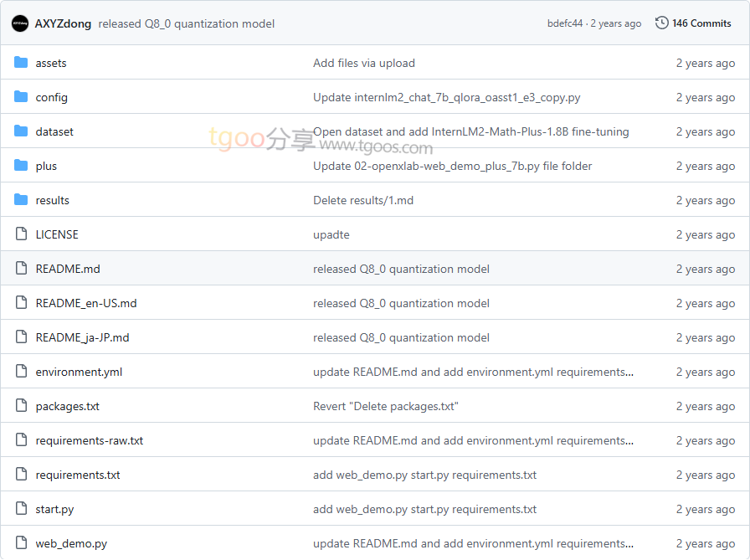Open 'Revert Delete packages.txt' commit message
Screen dimensions: 750x560
pyautogui.click(x=385, y=406)
